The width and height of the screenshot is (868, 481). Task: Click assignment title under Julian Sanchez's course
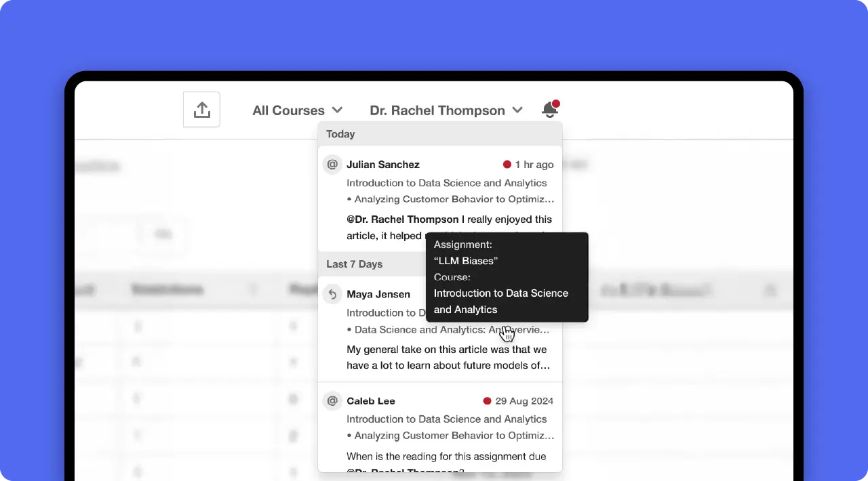click(x=450, y=199)
